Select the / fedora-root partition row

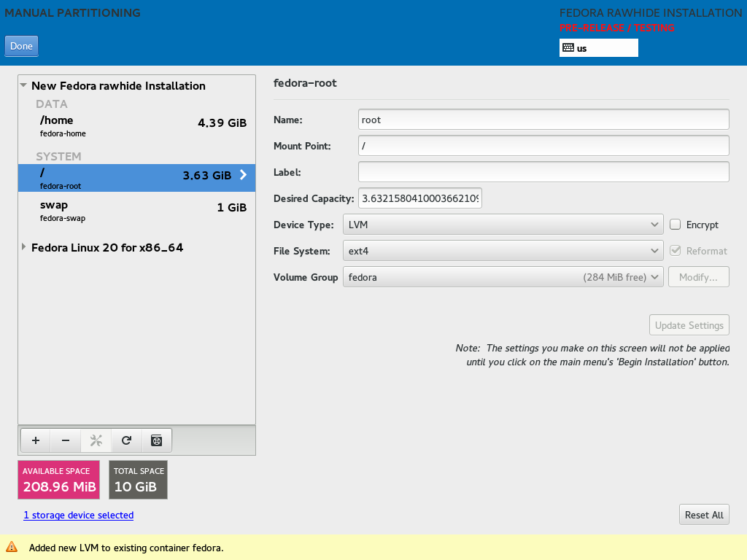[x=136, y=178]
